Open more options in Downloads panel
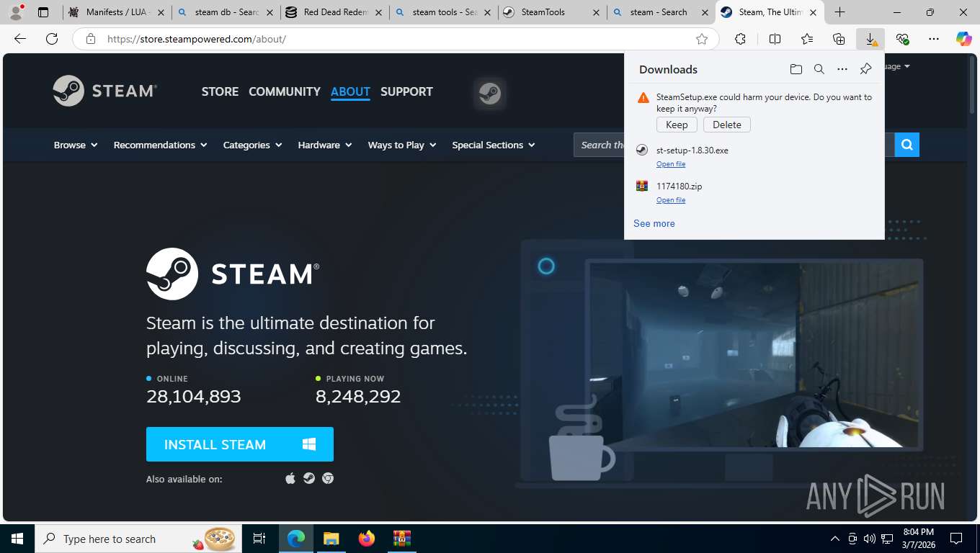Viewport: 980px width, 553px height. point(842,69)
